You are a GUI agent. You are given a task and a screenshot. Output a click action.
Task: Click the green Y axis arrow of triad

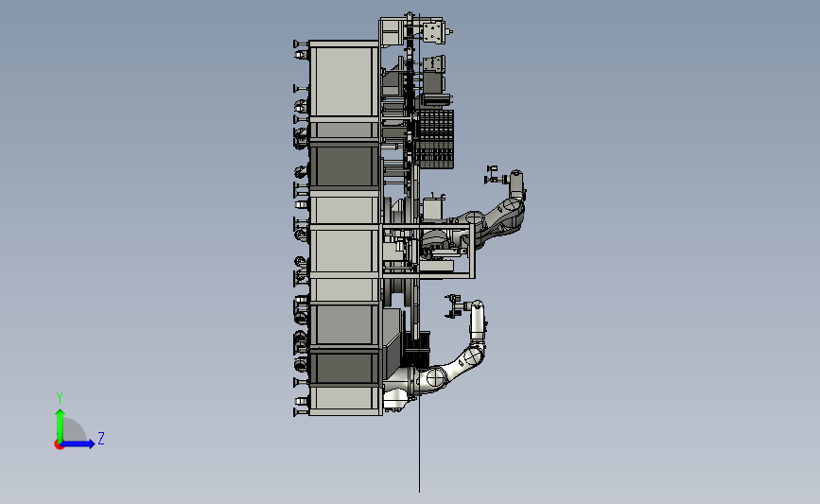click(61, 425)
